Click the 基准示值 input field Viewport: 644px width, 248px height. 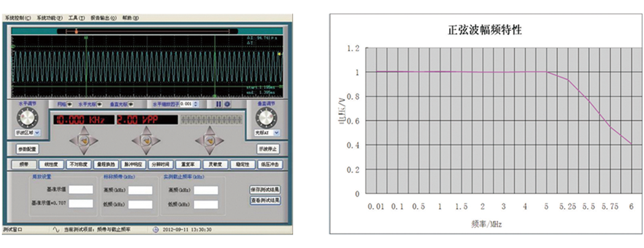[x=80, y=190]
